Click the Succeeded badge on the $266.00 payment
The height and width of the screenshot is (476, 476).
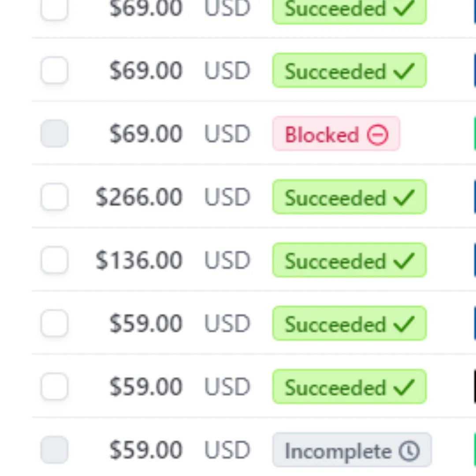[x=350, y=197]
